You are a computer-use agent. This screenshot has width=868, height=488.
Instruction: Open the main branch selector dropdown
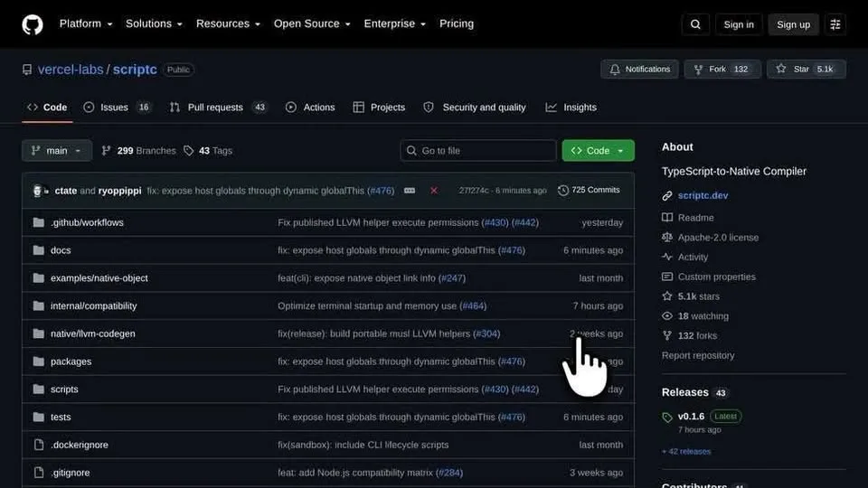[57, 151]
